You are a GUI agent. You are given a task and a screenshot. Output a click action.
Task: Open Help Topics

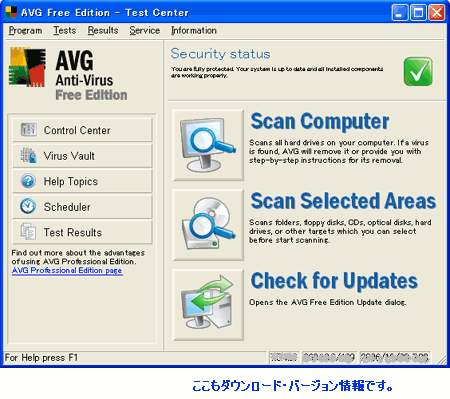click(x=82, y=181)
